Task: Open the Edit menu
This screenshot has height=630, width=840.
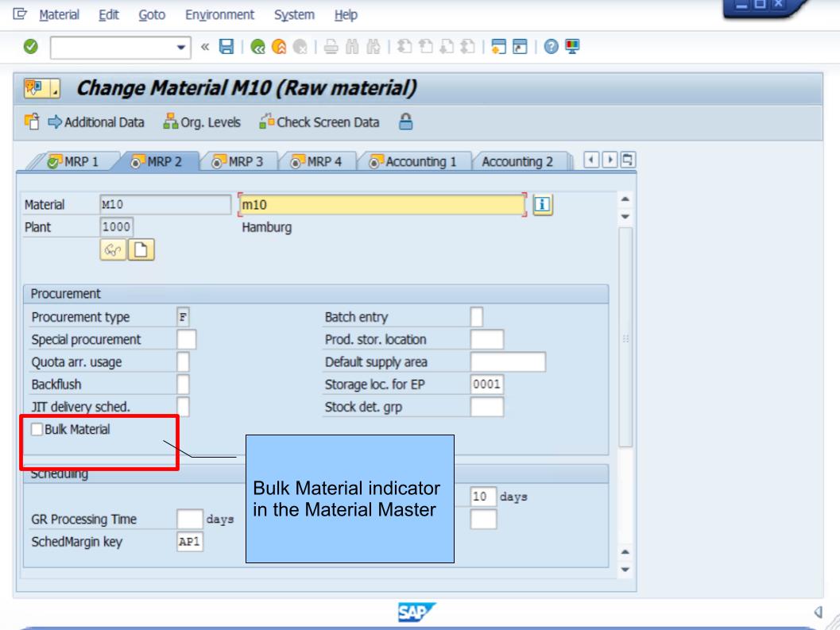Action: pos(109,15)
